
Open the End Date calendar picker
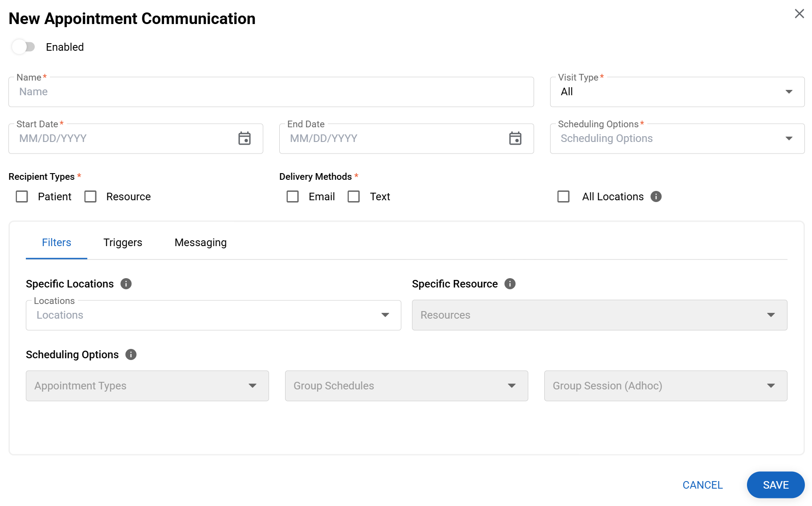coord(515,138)
